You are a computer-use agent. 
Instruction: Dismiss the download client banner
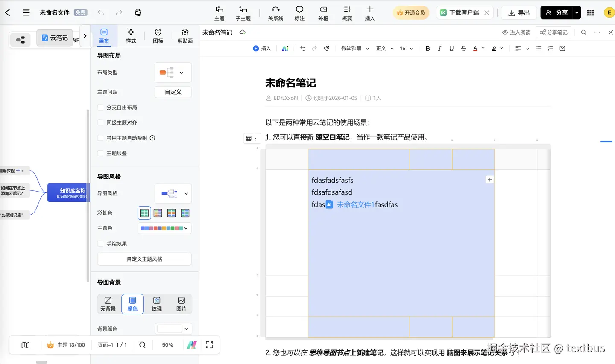click(x=487, y=13)
